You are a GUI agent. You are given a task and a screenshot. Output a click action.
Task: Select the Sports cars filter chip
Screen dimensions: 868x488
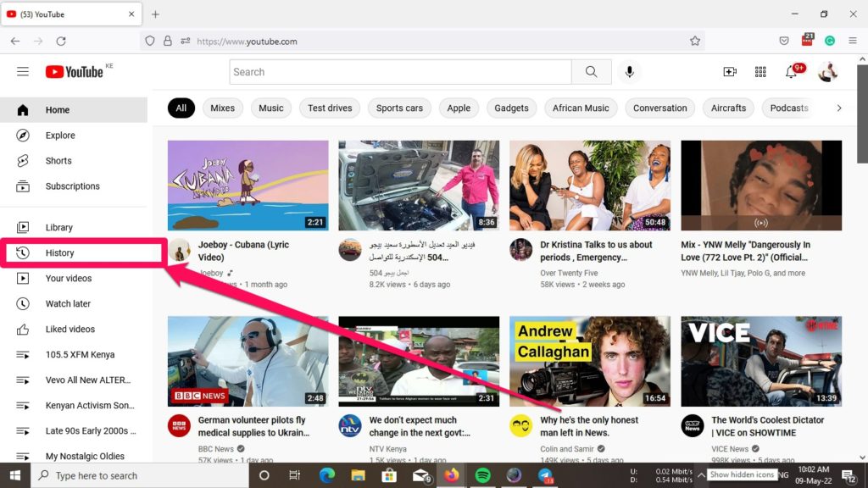tap(400, 108)
